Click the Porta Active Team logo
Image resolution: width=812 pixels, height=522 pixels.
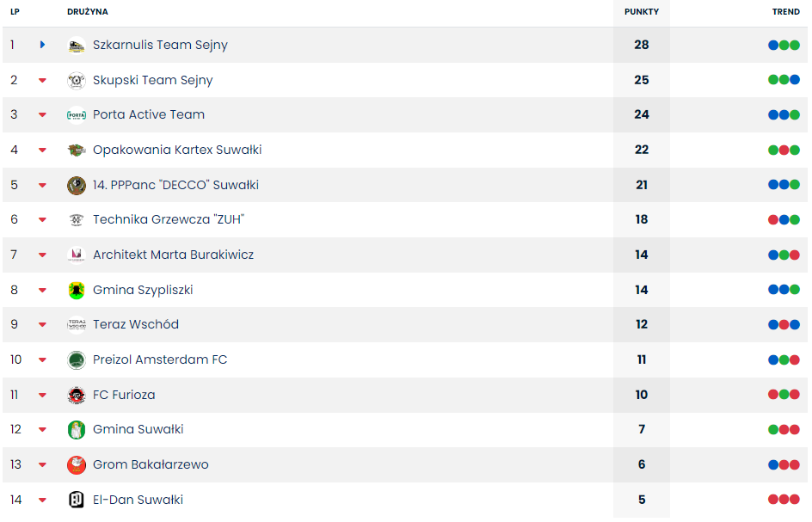[77, 115]
